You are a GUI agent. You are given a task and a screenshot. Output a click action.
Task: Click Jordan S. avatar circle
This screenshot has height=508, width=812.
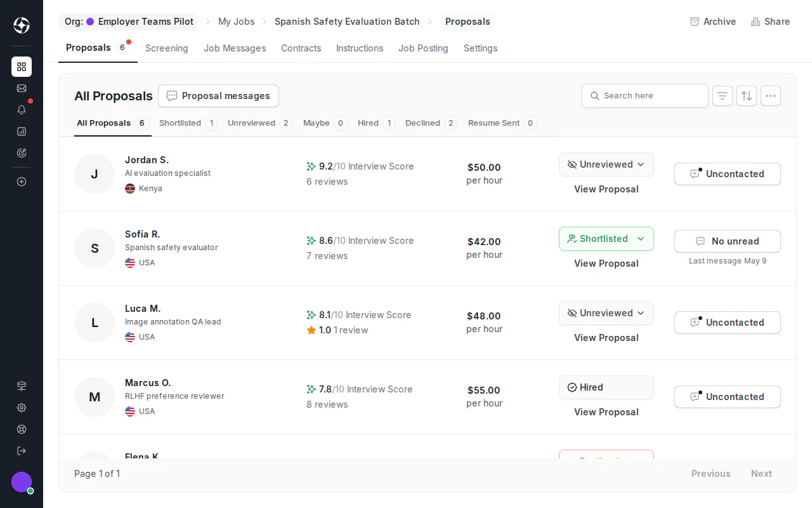(x=95, y=174)
